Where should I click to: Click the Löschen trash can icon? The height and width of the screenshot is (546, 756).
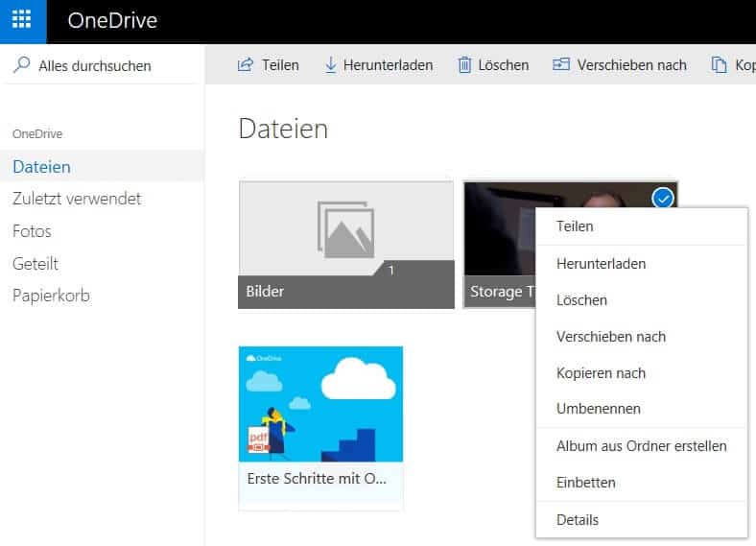tap(464, 64)
